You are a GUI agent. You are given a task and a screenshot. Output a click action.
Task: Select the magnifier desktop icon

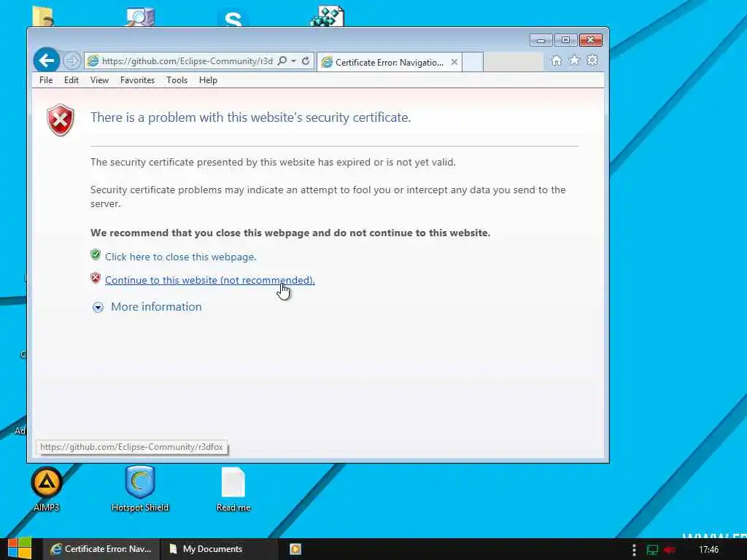tap(140, 17)
